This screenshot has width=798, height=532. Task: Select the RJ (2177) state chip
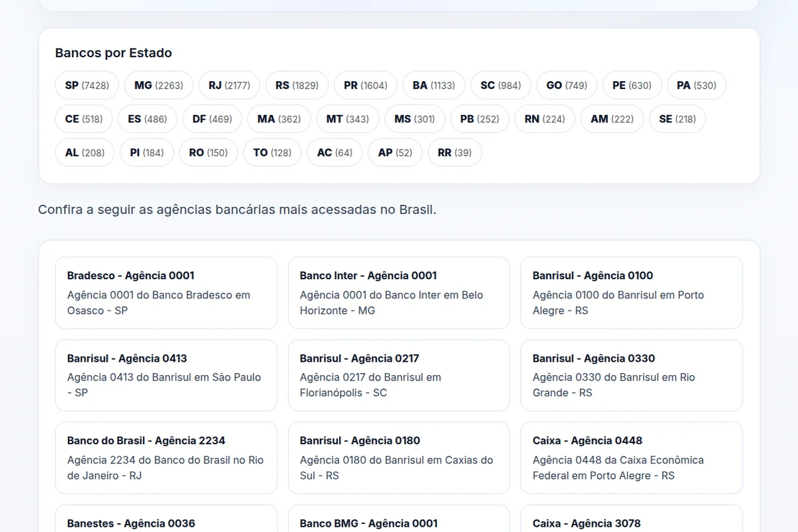point(229,85)
